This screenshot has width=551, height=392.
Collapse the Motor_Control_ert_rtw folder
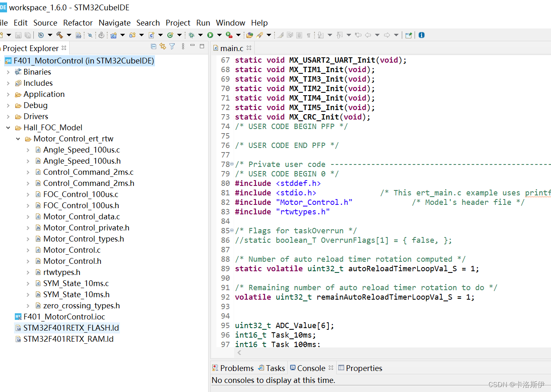tap(18, 139)
